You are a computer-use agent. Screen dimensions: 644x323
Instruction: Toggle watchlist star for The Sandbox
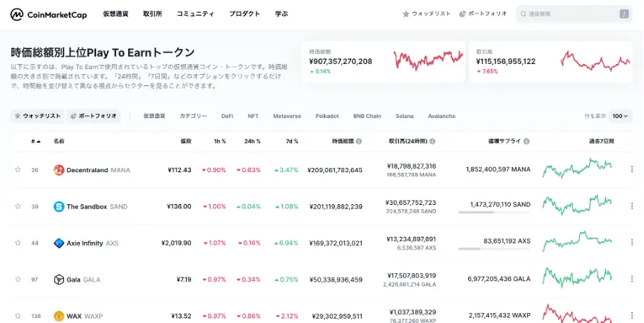click(18, 206)
